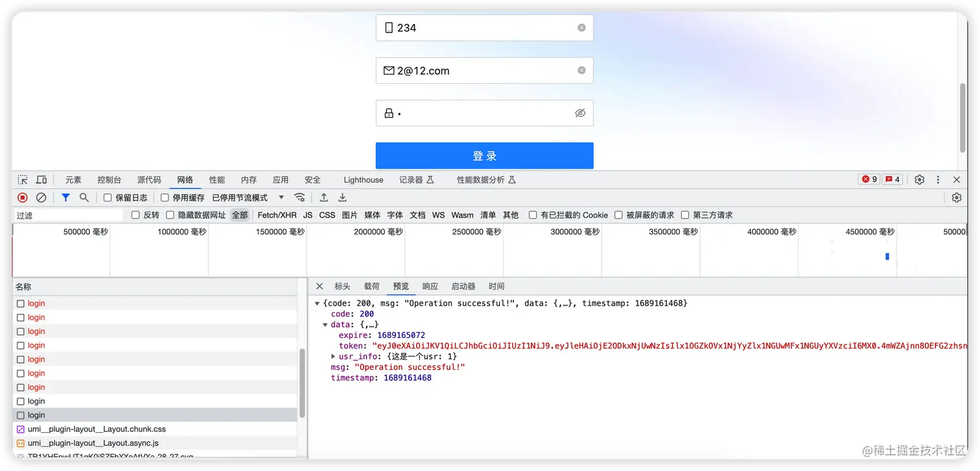Click the token value in preview

[669, 346]
